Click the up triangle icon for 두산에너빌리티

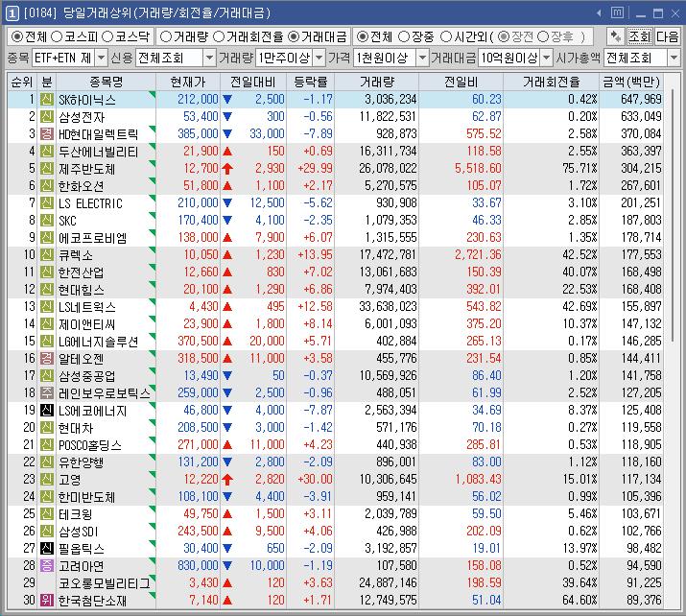227,152
